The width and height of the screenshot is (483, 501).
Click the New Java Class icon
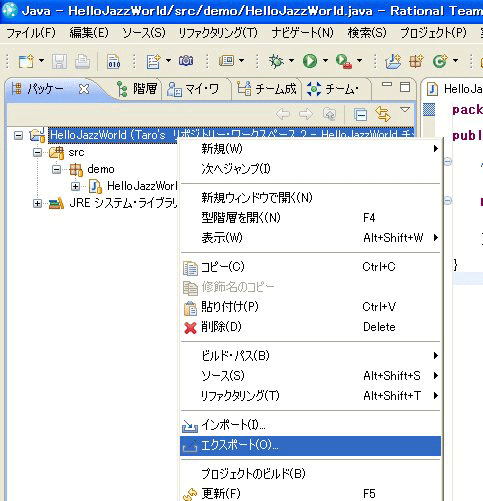tap(440, 61)
